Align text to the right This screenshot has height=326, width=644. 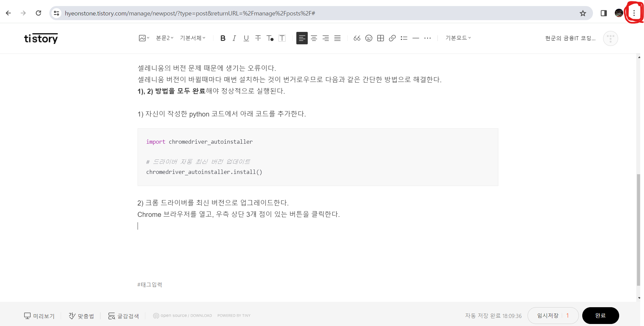point(326,38)
